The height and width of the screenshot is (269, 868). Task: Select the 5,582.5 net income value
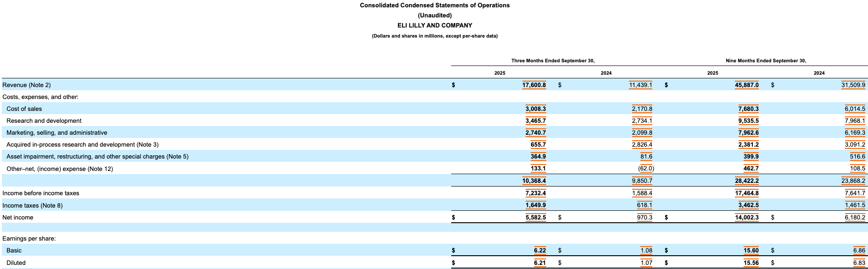click(x=535, y=217)
